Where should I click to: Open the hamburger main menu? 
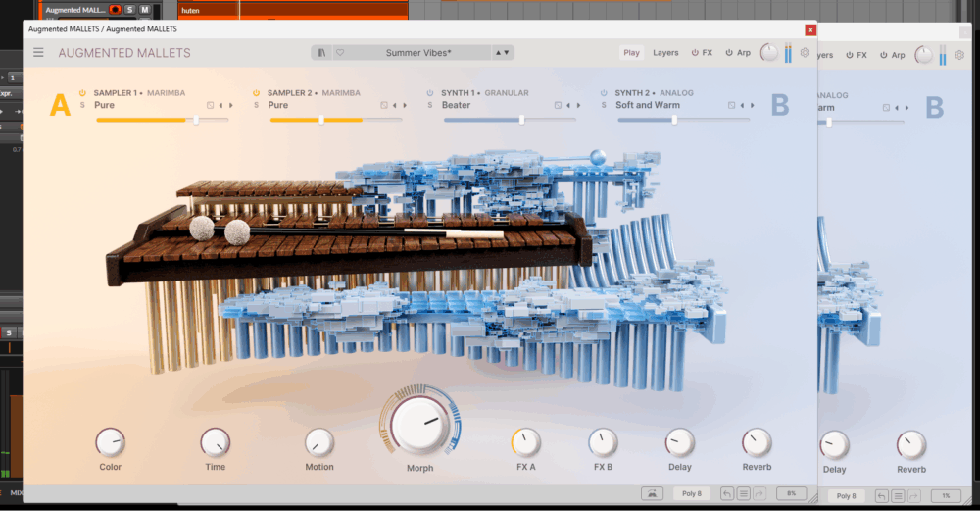tap(39, 53)
